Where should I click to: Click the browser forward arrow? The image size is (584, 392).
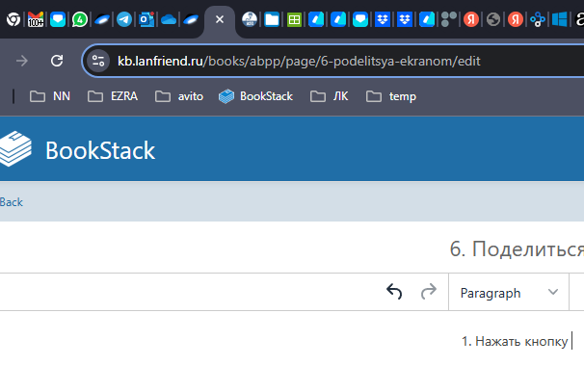pos(22,61)
